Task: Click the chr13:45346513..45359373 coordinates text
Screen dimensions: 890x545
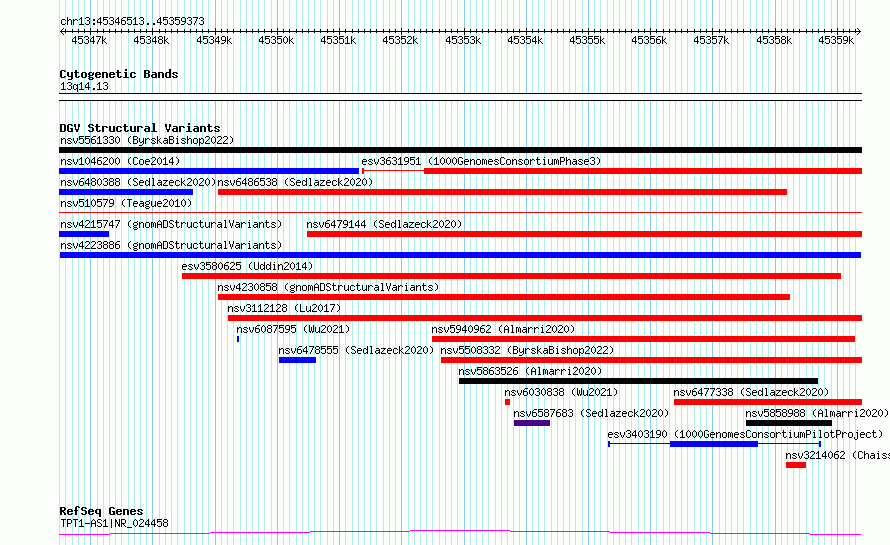Action: click(132, 22)
